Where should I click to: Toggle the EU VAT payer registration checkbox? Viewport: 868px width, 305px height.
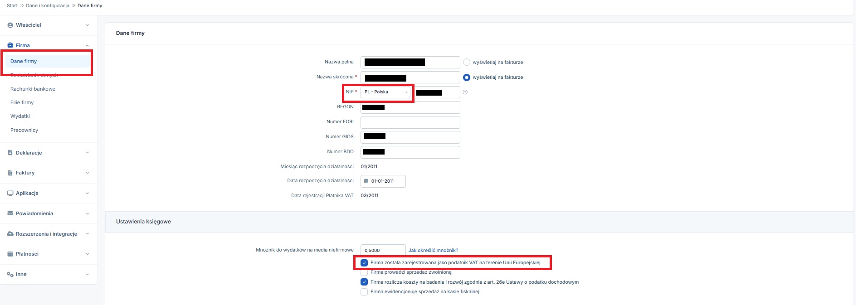click(364, 262)
